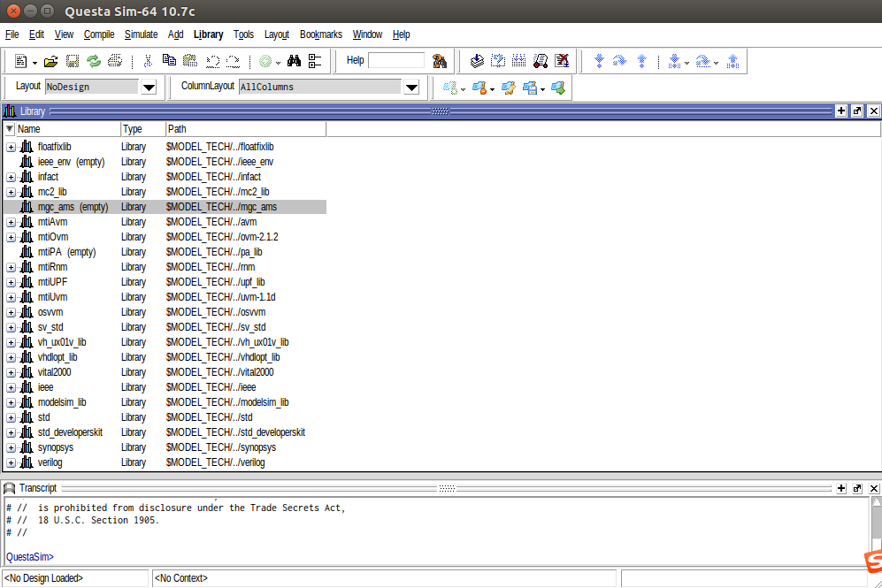This screenshot has height=588, width=882.
Task: Click the $MODEL_TECH/../uvm-1.1d path cell
Action: [x=220, y=297]
